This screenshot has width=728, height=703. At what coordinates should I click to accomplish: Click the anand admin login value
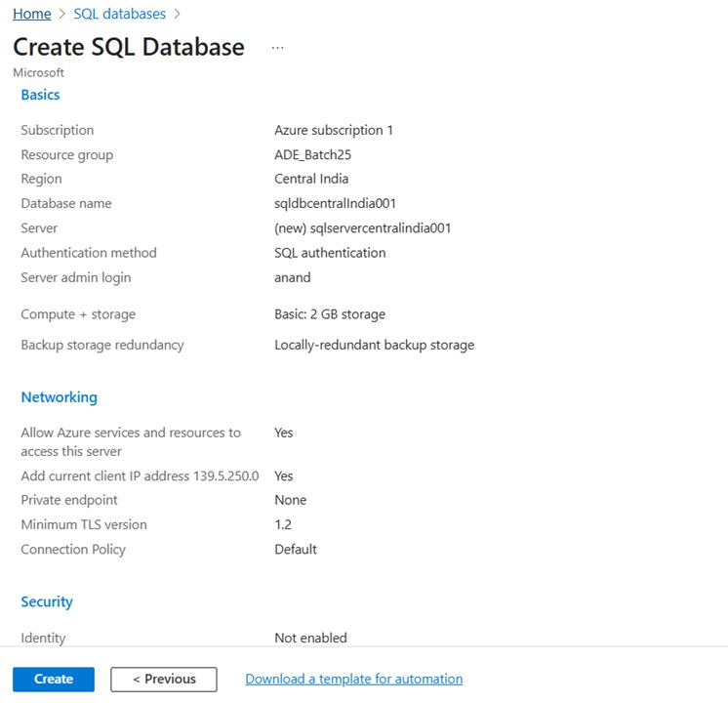tap(292, 277)
